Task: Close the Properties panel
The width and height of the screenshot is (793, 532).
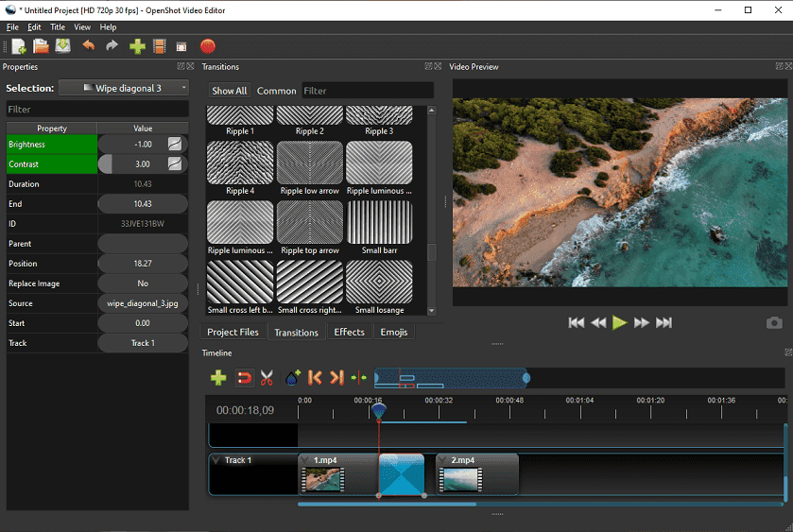Action: tap(190, 66)
